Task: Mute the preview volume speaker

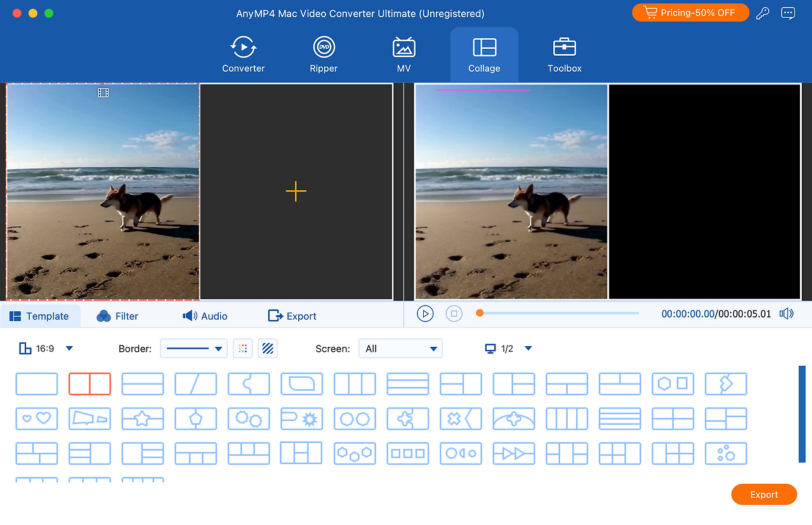Action: point(787,314)
